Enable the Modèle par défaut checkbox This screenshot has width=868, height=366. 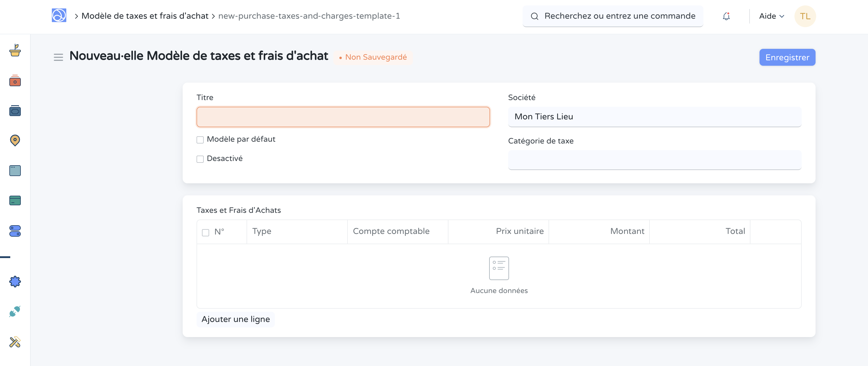pyautogui.click(x=200, y=140)
